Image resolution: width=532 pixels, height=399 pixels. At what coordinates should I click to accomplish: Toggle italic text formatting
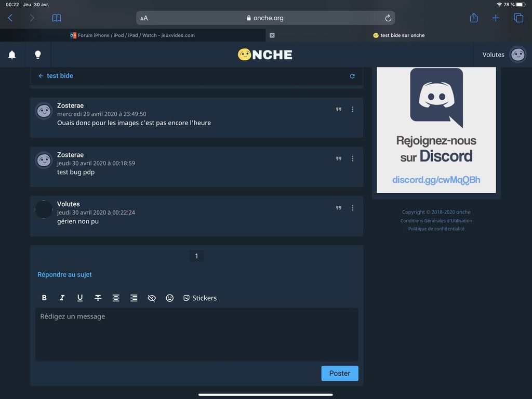tap(62, 298)
